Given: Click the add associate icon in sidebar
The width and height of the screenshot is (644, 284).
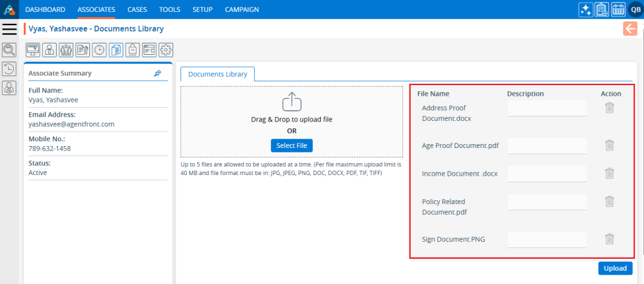Looking at the screenshot, I should [9, 89].
